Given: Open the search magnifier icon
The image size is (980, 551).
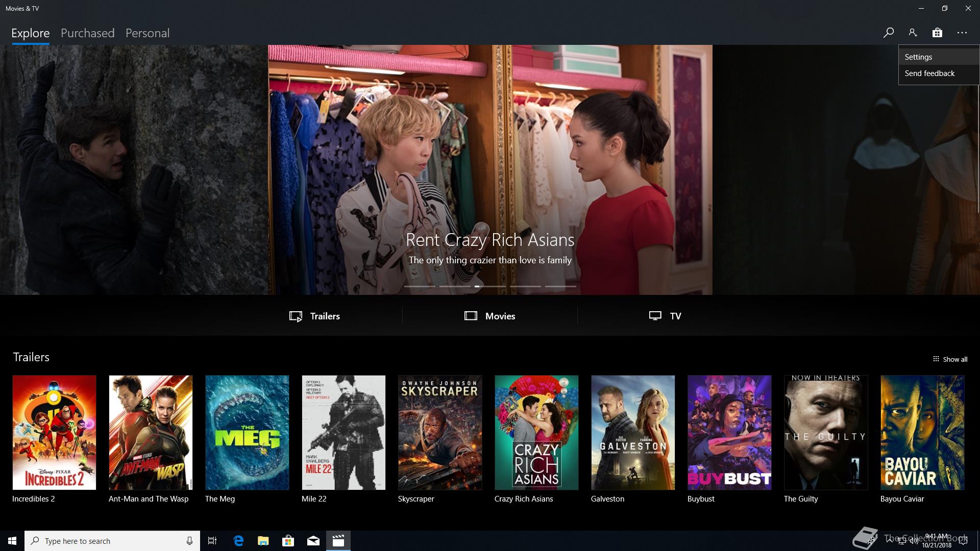Looking at the screenshot, I should point(889,33).
